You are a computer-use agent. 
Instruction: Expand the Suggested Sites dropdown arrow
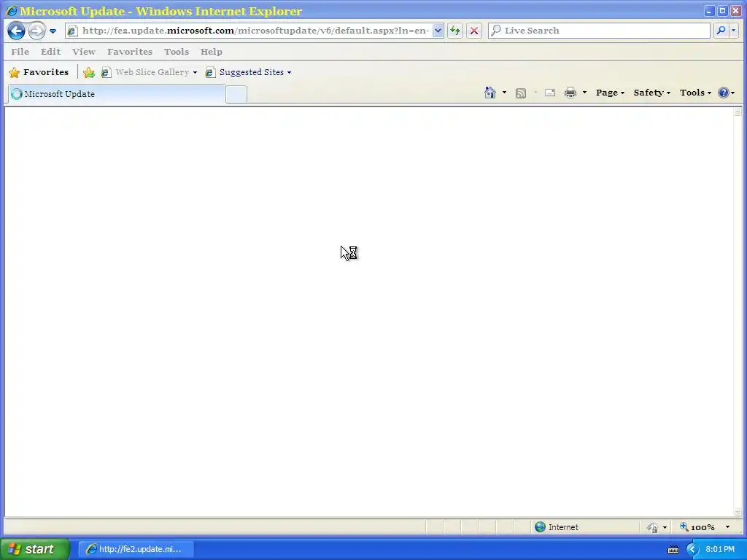(289, 73)
